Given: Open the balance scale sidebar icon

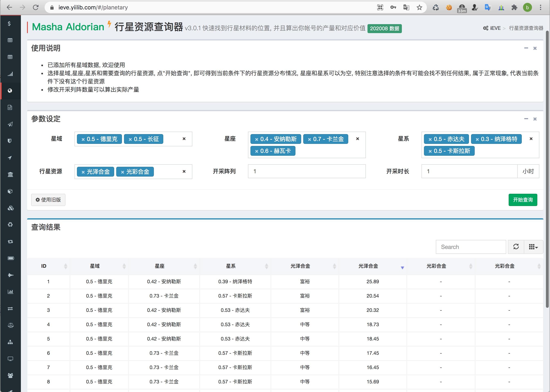Looking at the screenshot, I should click(11, 325).
